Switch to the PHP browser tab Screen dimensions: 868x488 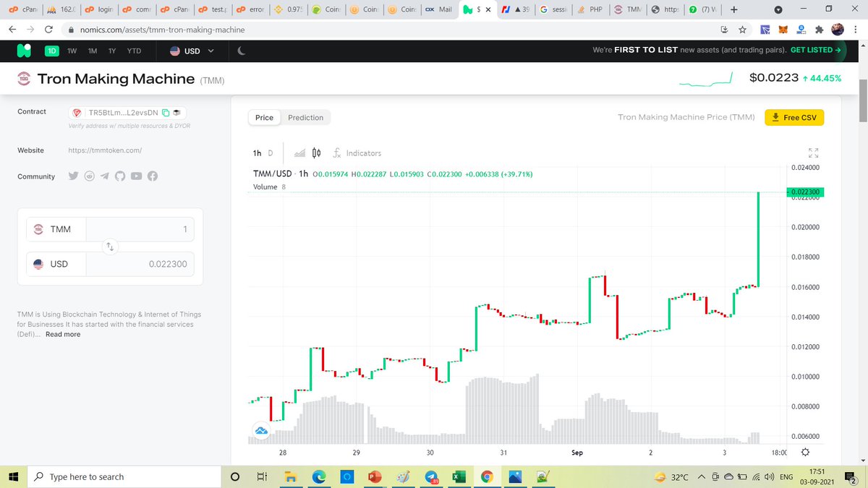pos(590,10)
